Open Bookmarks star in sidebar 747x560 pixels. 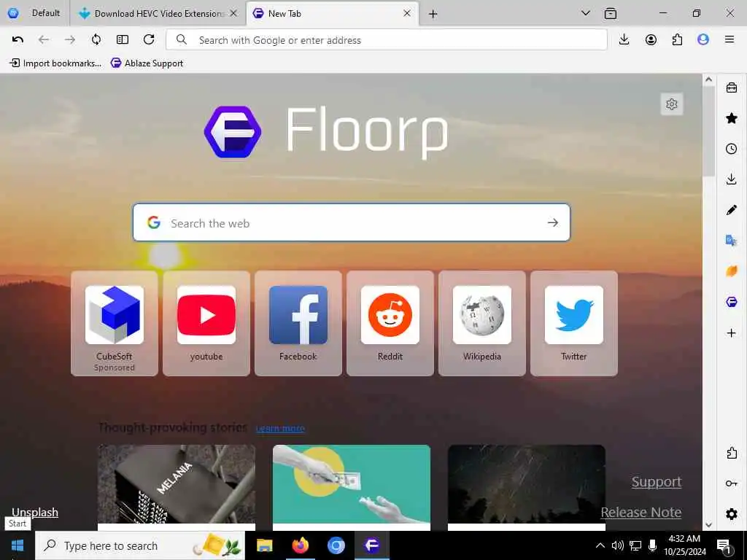coord(732,118)
